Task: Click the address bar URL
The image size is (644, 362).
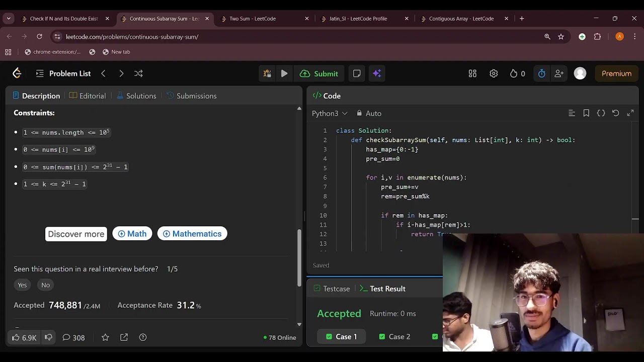Action: (x=132, y=37)
